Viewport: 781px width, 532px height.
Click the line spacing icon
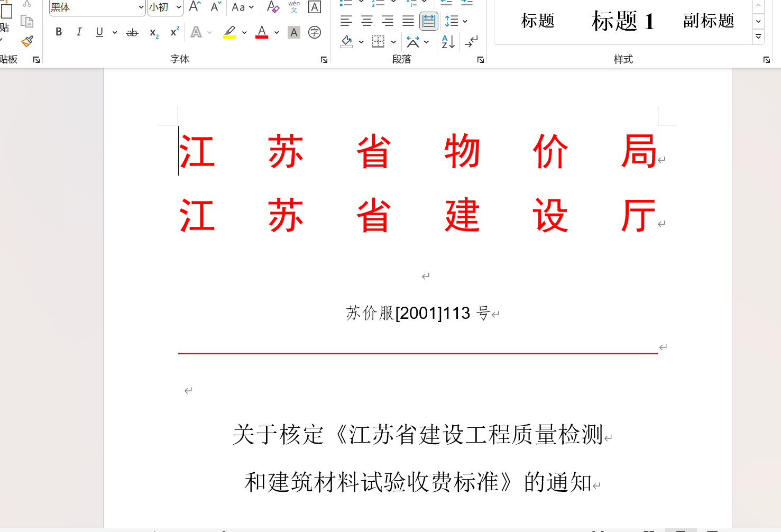451,21
